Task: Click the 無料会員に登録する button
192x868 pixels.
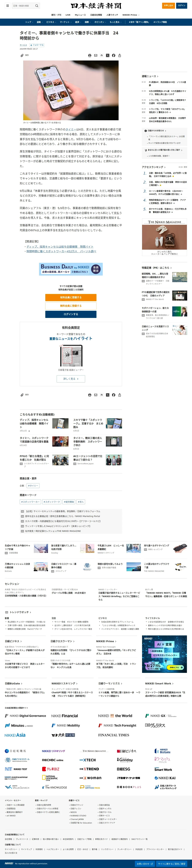Action: pos(71,306)
